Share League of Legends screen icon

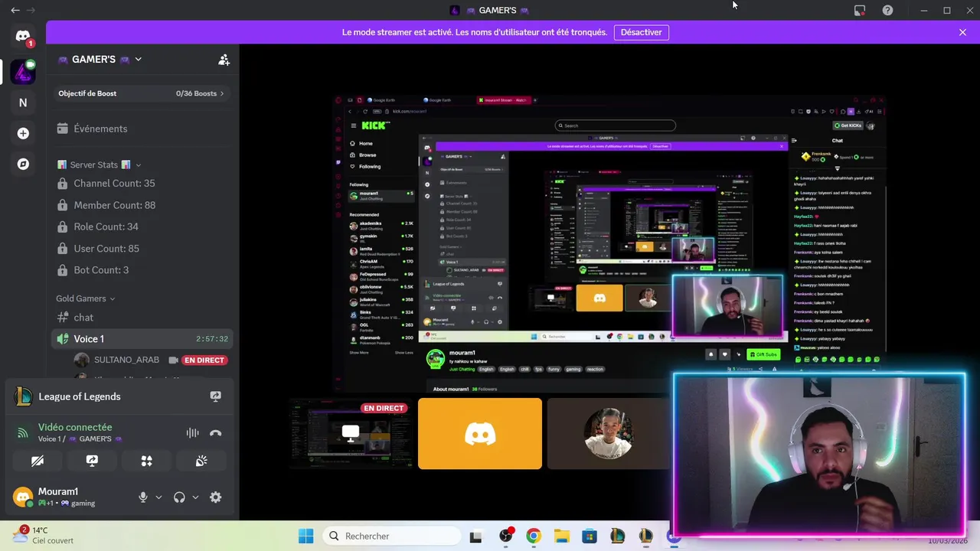tap(215, 396)
